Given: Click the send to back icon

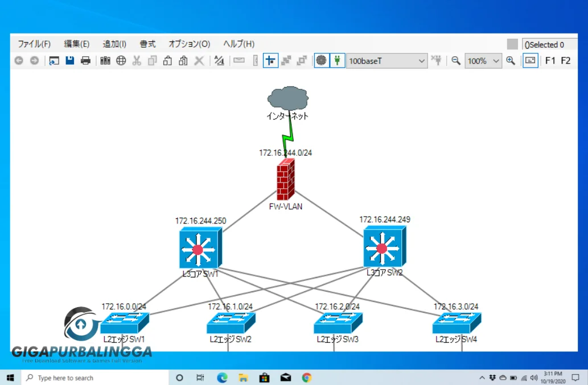Looking at the screenshot, I should [302, 60].
